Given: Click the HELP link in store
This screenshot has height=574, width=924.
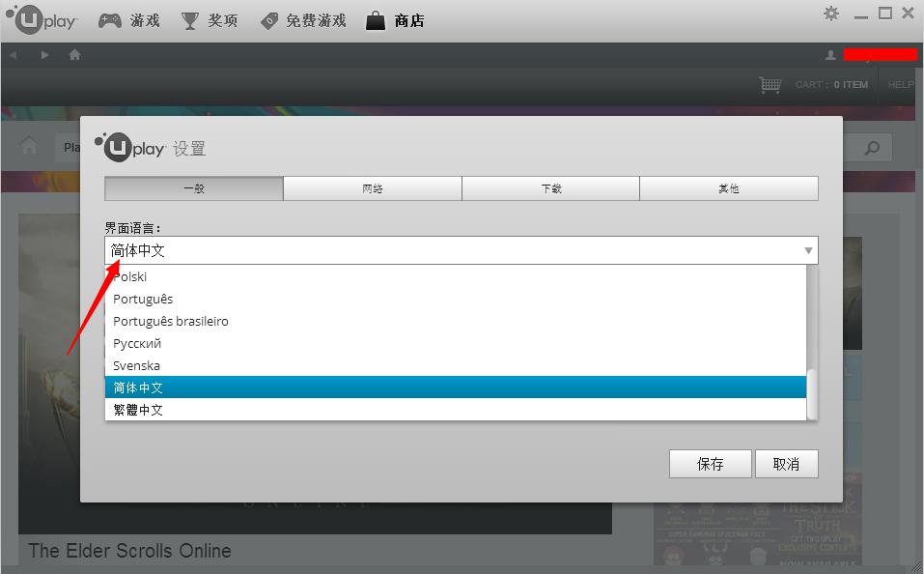Looking at the screenshot, I should [901, 85].
